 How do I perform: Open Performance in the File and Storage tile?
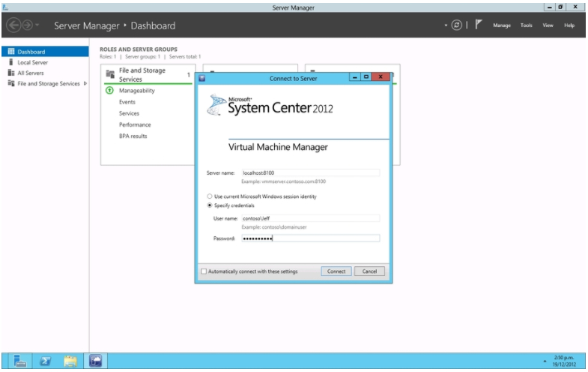click(x=135, y=124)
